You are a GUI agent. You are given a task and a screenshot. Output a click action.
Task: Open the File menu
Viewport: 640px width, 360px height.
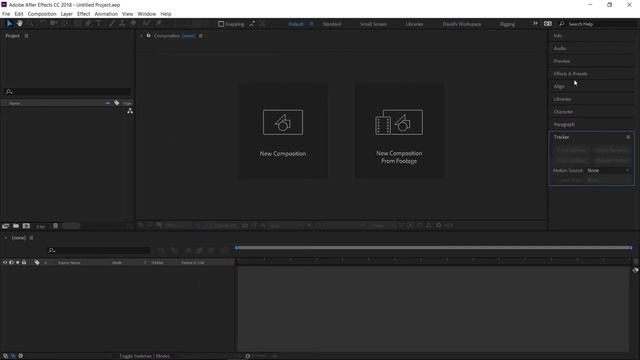click(x=6, y=14)
